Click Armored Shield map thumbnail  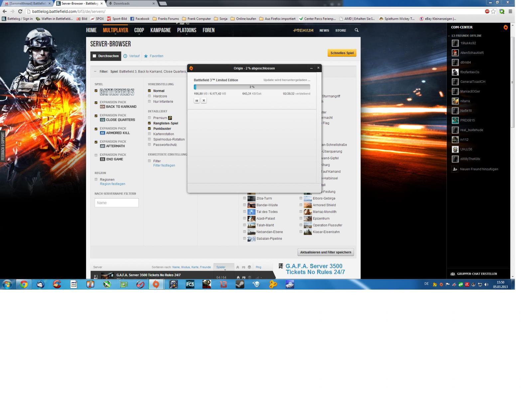tap(308, 205)
